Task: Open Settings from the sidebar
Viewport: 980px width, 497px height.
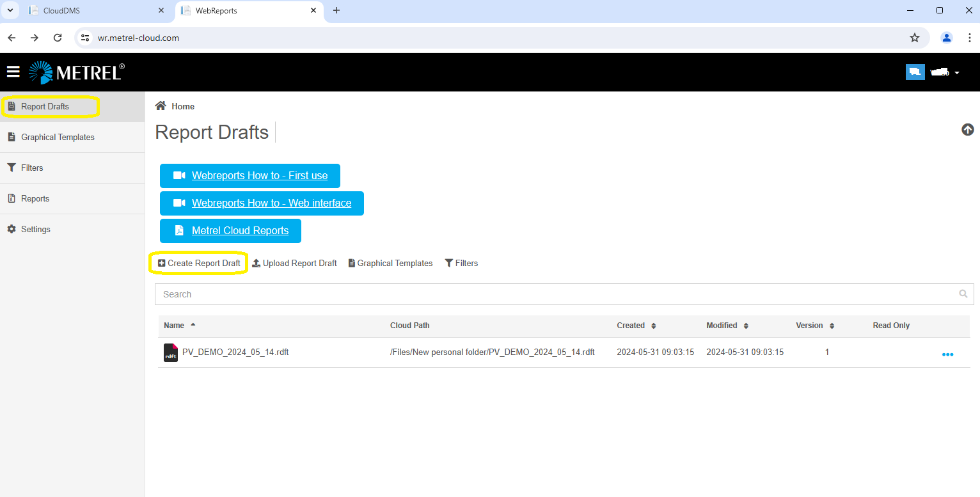Action: tap(35, 229)
